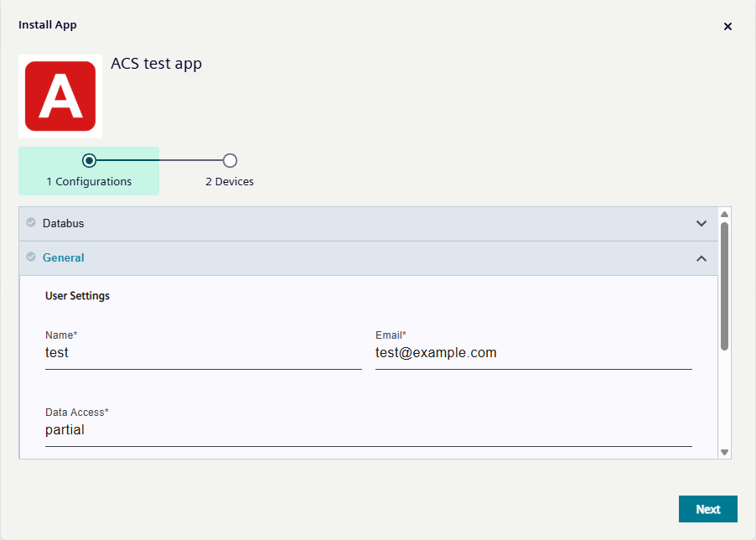The image size is (756, 540).
Task: Click the checkmark badge beside General
Action: coord(30,257)
